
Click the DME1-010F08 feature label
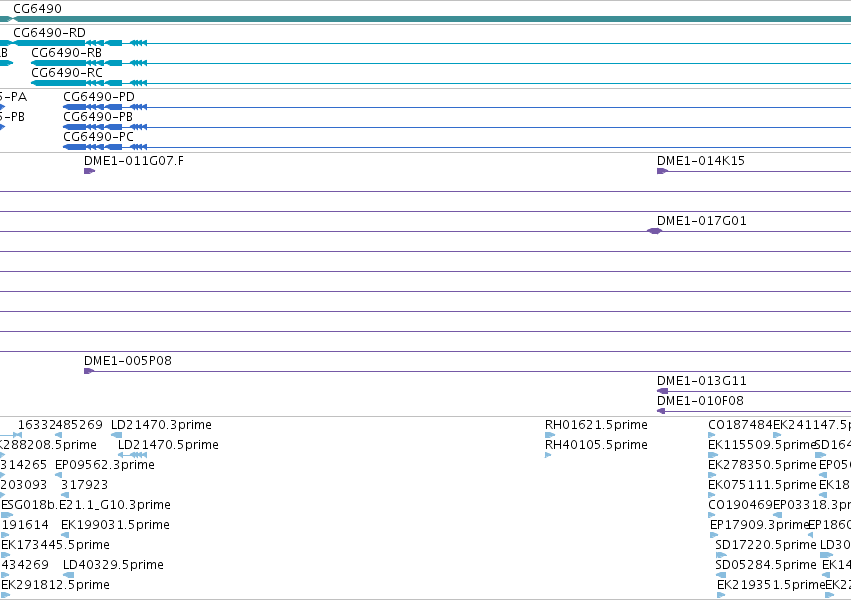[700, 401]
